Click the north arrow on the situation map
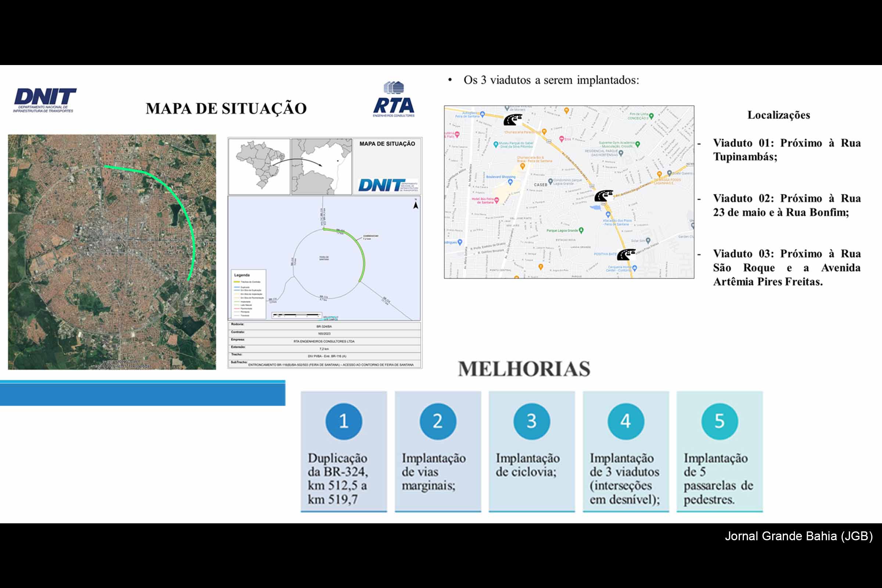Screen dimensions: 882x588 click(416, 204)
